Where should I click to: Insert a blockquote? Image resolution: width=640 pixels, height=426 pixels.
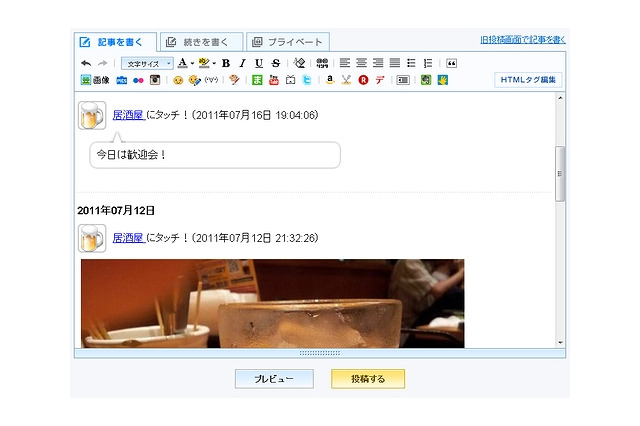click(x=451, y=63)
